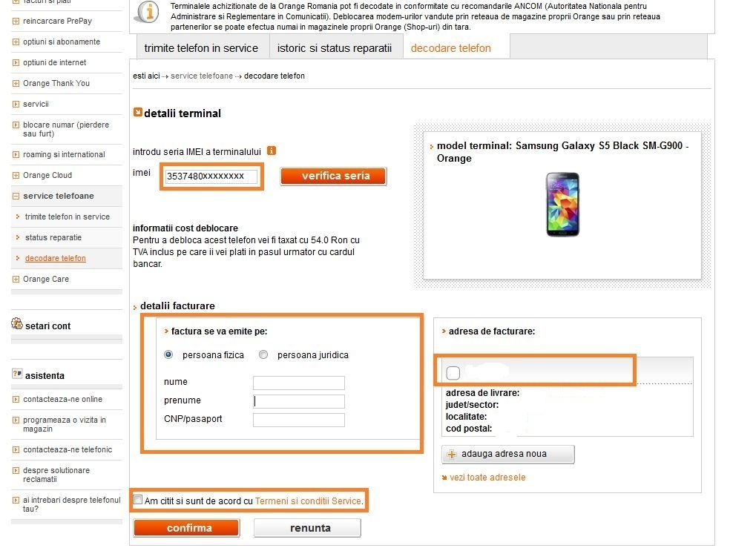Click the Samsung Galaxy S5 phone image

pyautogui.click(x=562, y=205)
